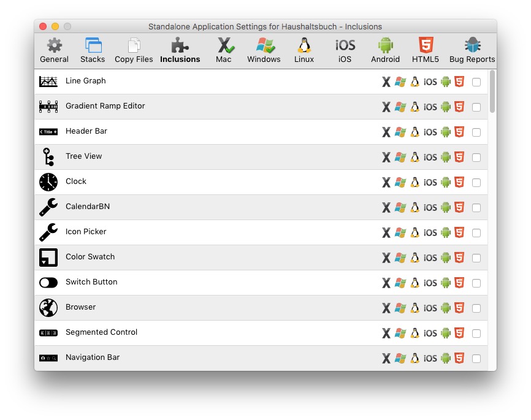Open the Bug Reports pane

pos(472,50)
